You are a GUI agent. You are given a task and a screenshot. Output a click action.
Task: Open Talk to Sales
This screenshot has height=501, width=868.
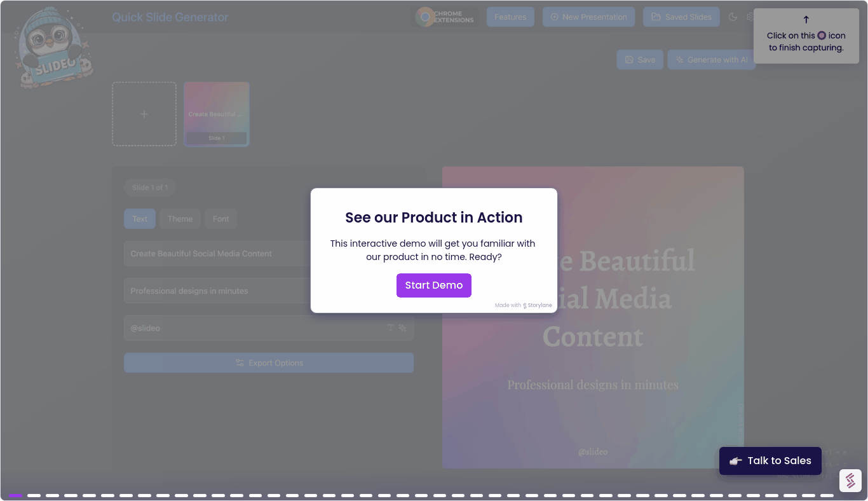[x=770, y=461]
